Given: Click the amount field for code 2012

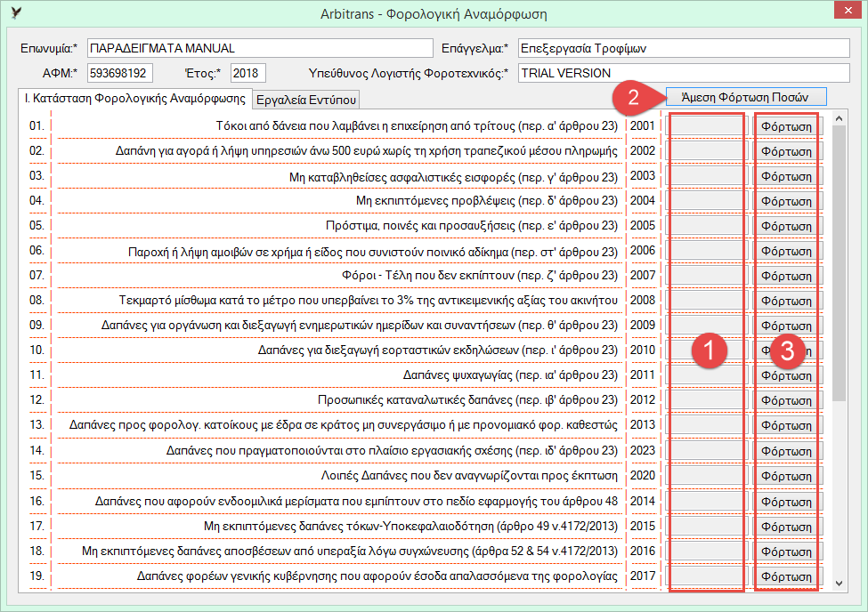Looking at the screenshot, I should pyautogui.click(x=706, y=400).
